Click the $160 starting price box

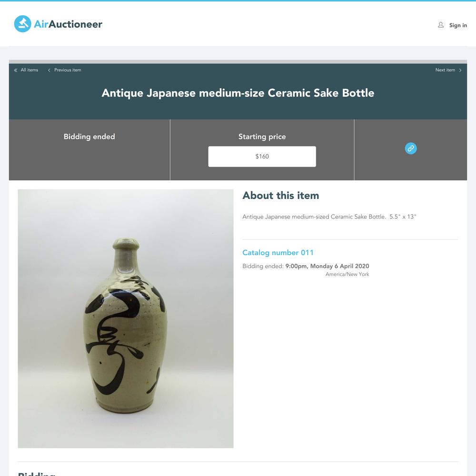point(262,156)
